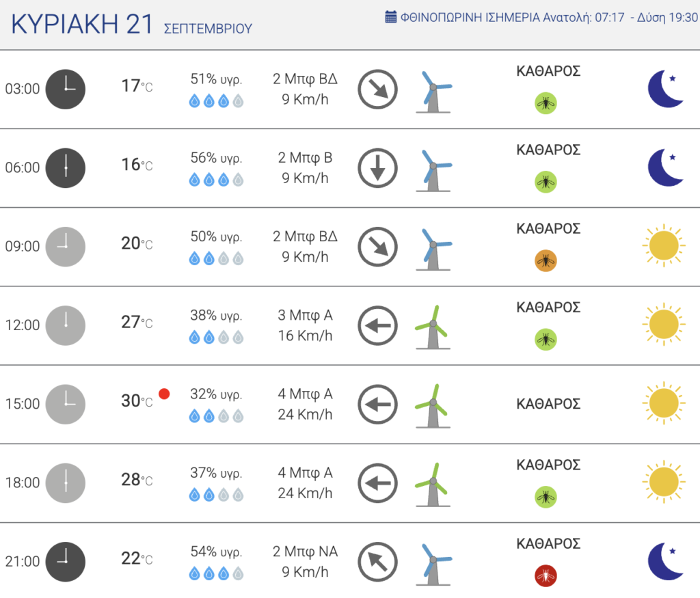The width and height of the screenshot is (700, 598).
Task: Click the humidity droplets under 38% υγρ.
Action: click(217, 338)
